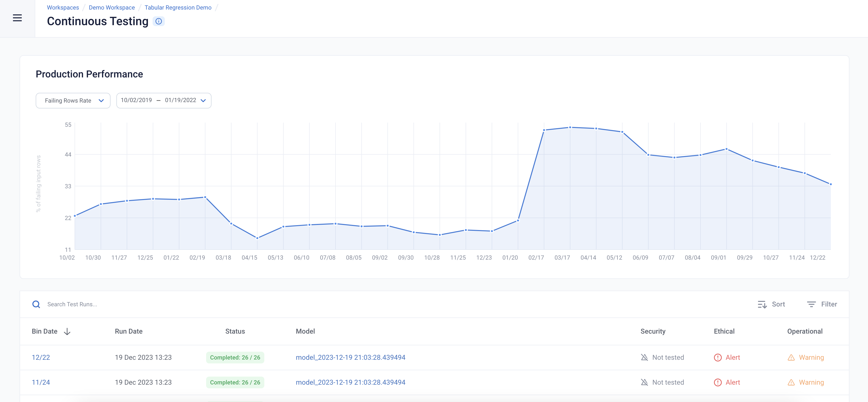Viewport: 868px width, 402px height.
Task: Open Demo Workspace breadcrumb link
Action: pos(111,7)
